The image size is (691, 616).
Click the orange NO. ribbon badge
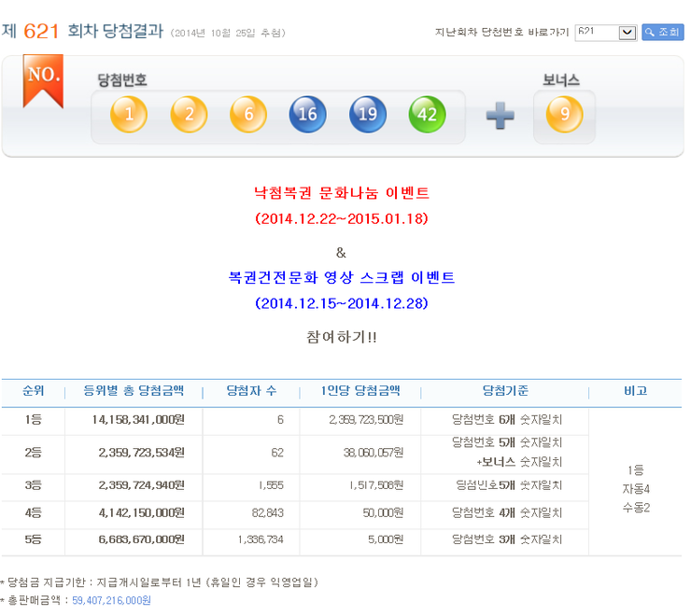point(43,81)
